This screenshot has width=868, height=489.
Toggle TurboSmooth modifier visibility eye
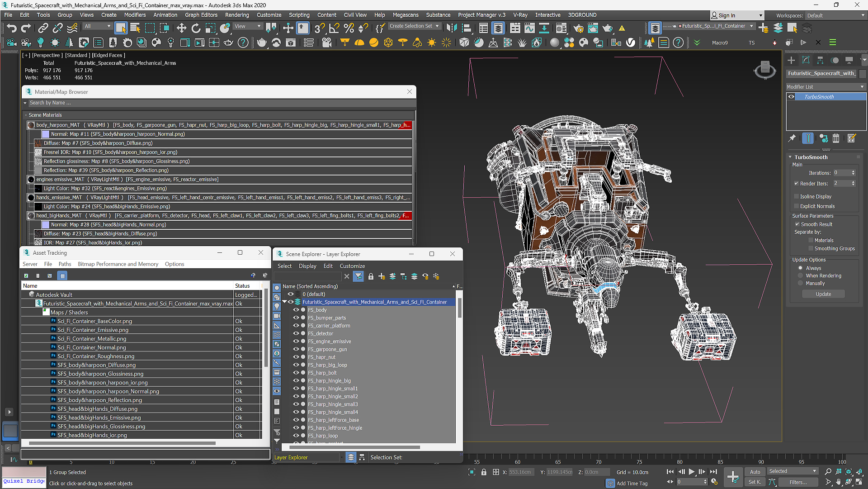pos(791,97)
